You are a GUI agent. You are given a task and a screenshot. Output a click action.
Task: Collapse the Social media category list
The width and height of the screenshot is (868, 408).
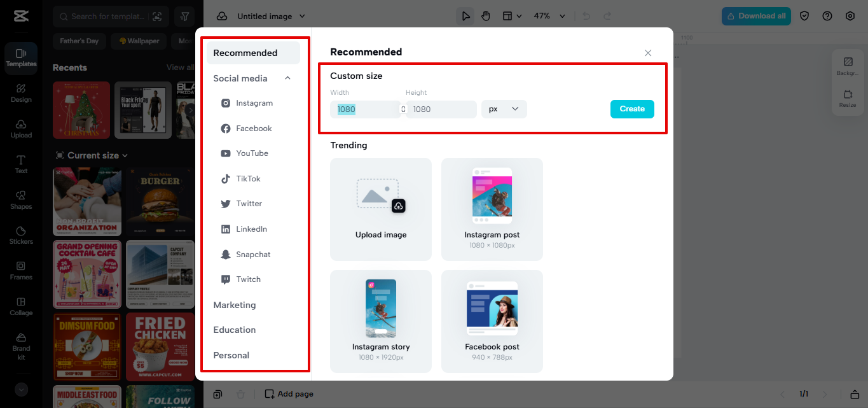(287, 78)
